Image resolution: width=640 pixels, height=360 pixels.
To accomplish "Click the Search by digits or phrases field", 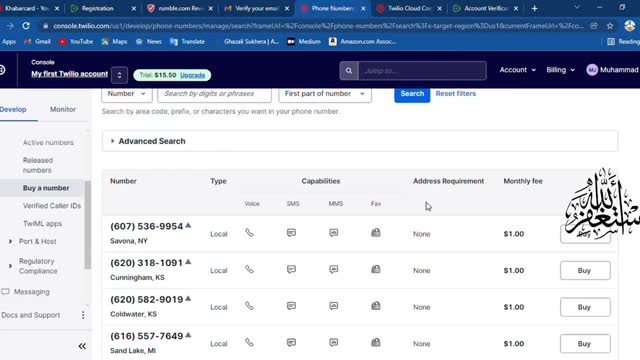I will (215, 94).
